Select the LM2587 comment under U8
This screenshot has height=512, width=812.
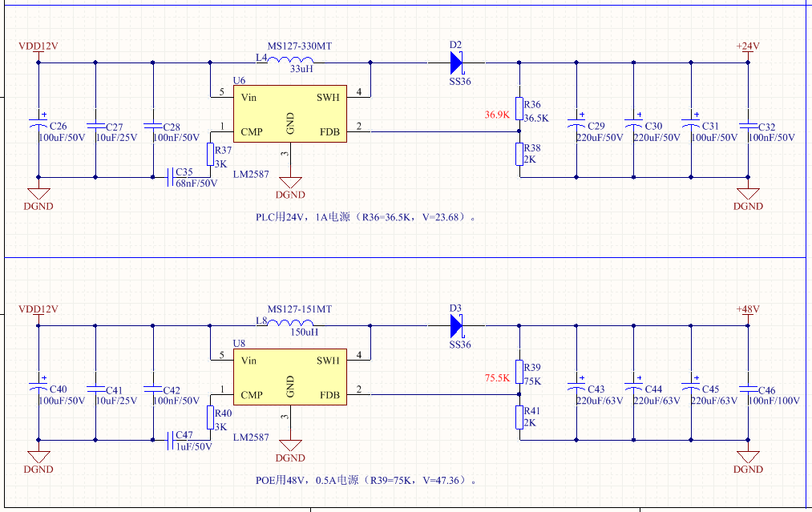tap(251, 437)
